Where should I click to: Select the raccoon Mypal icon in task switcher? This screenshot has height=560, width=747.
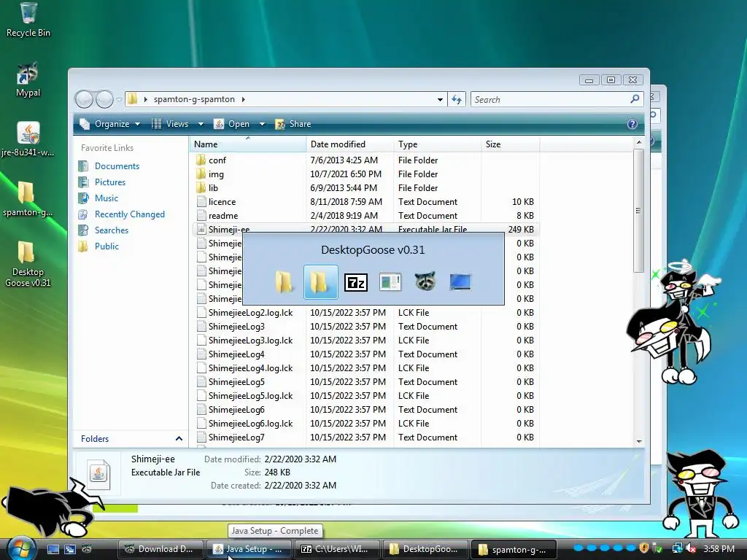[x=425, y=282]
